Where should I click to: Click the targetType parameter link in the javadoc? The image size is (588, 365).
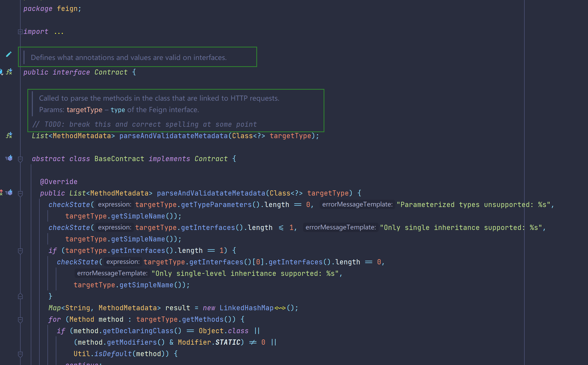pyautogui.click(x=84, y=110)
